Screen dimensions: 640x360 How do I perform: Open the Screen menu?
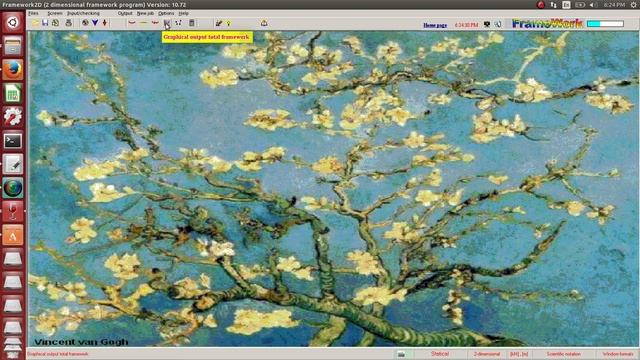[55, 13]
